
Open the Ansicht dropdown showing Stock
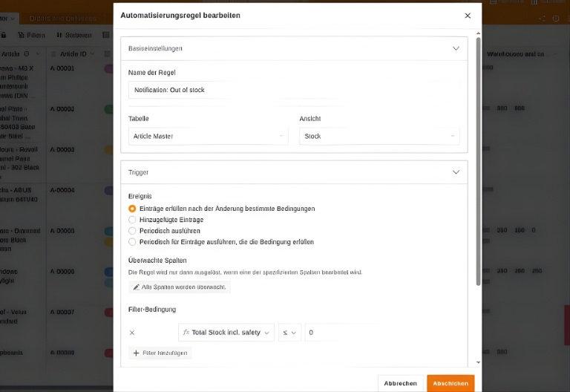tap(379, 137)
